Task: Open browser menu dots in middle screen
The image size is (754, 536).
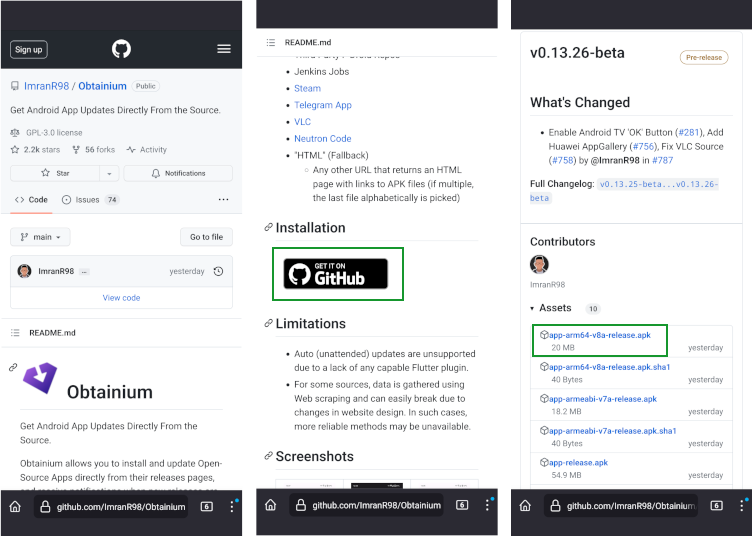Action: [487, 505]
